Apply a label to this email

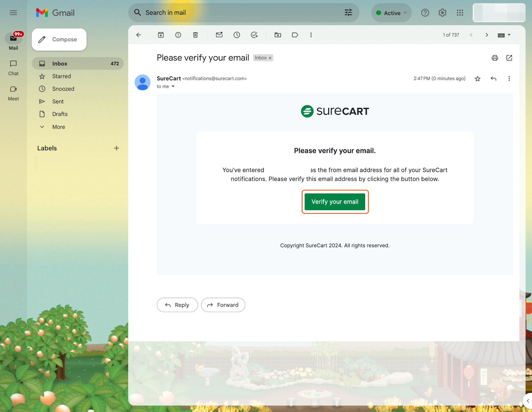295,35
